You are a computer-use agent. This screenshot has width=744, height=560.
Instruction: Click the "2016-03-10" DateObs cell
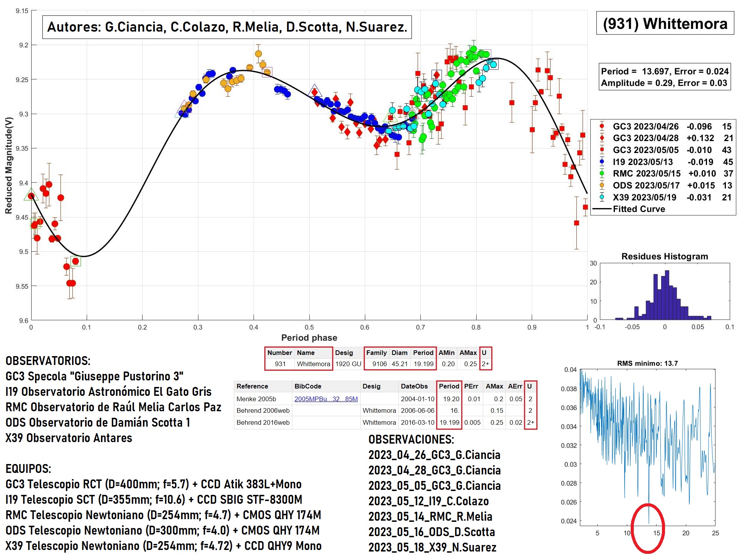pyautogui.click(x=417, y=422)
